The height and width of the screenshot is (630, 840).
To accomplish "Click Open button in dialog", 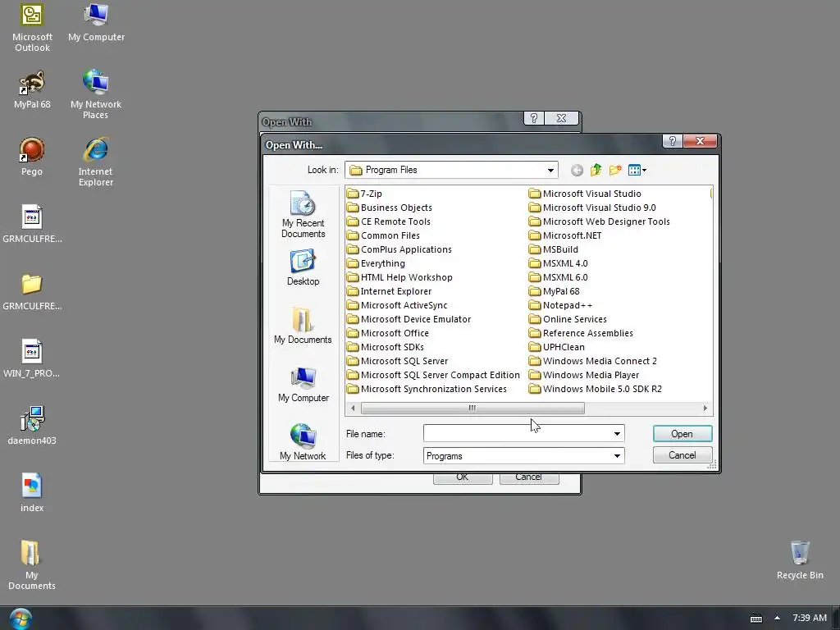I will point(682,434).
